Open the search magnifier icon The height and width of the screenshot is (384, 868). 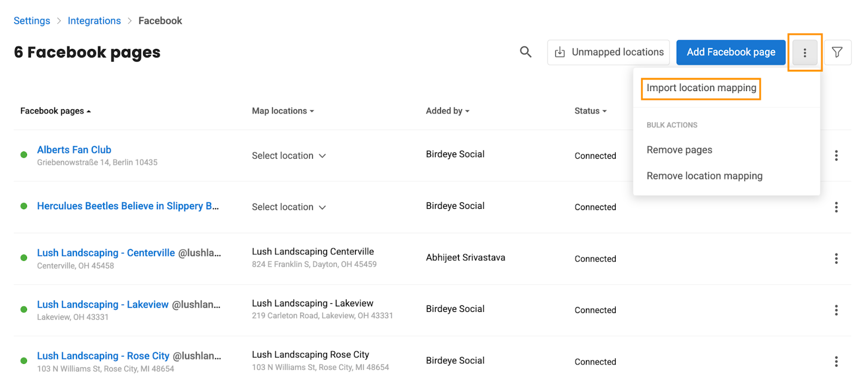[525, 52]
